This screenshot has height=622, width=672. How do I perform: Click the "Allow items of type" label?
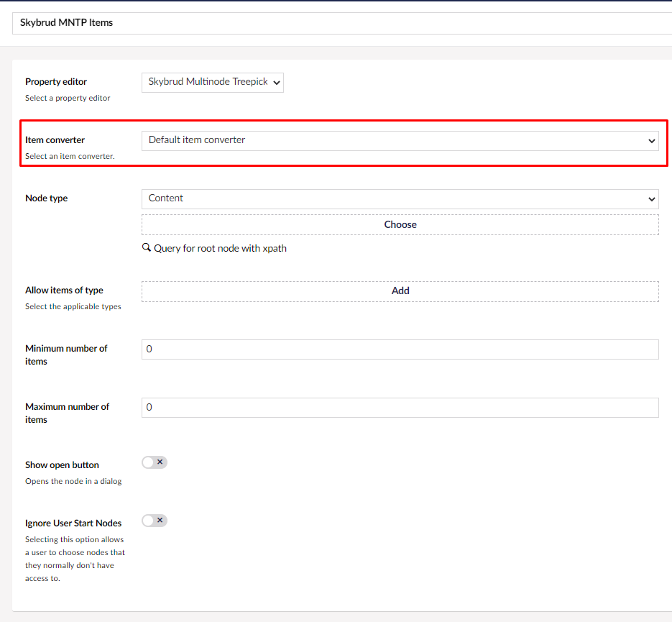tap(64, 291)
